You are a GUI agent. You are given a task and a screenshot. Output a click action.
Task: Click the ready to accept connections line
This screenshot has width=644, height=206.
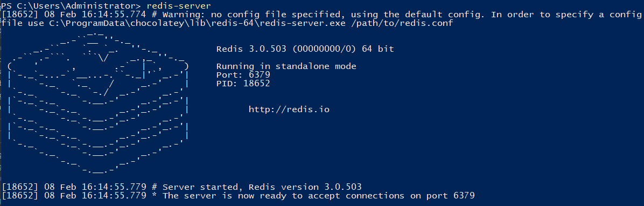[238, 196]
